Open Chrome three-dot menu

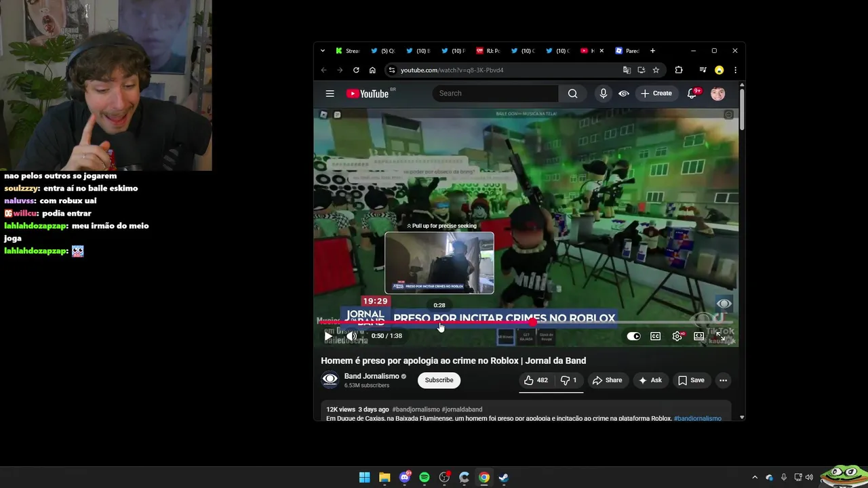(x=735, y=70)
